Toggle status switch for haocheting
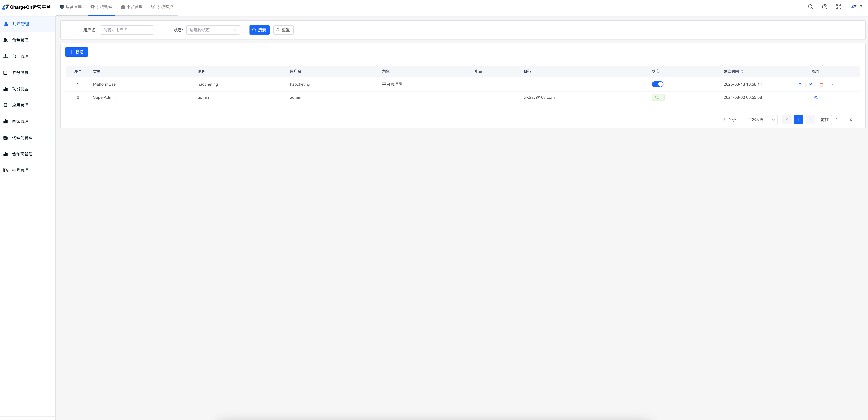This screenshot has height=420, width=868. (x=657, y=84)
